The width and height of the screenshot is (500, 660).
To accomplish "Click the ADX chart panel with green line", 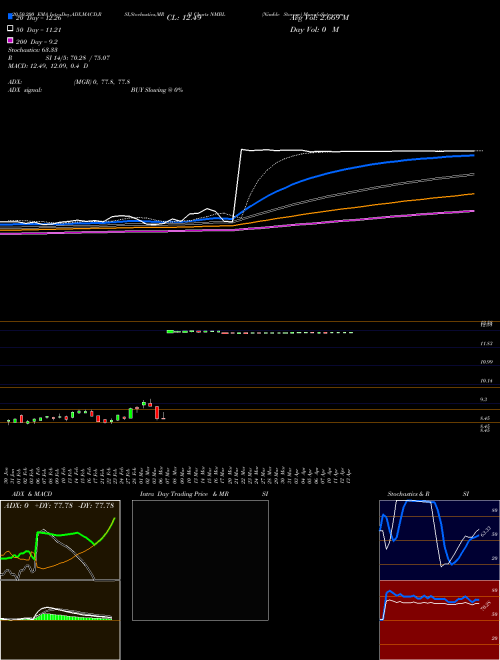I will coord(60,540).
